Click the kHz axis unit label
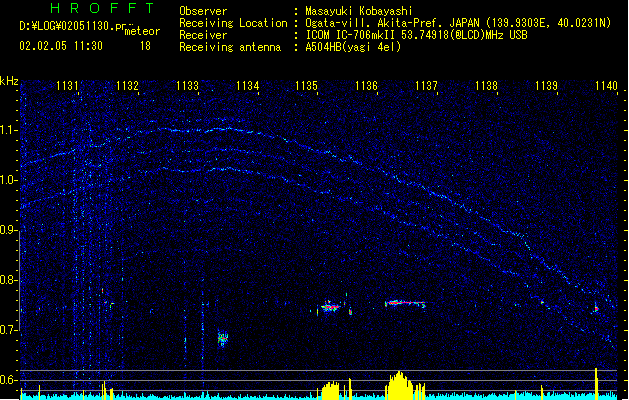This screenshot has height=400, width=629. (x=9, y=81)
